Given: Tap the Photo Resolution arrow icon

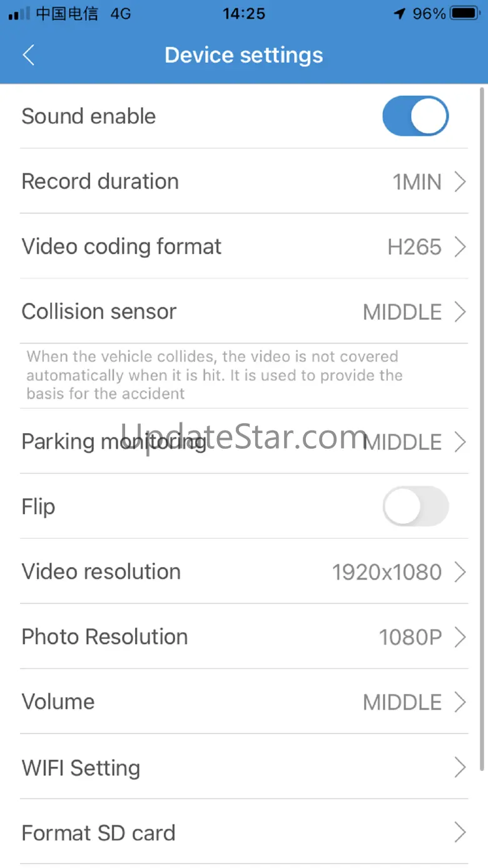Looking at the screenshot, I should 460,637.
